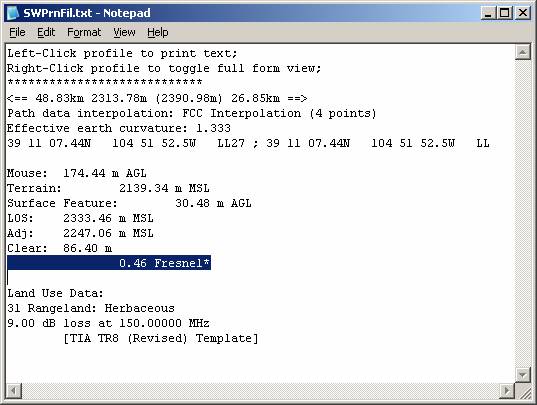Open the Format menu
537x405 pixels.
click(x=84, y=33)
